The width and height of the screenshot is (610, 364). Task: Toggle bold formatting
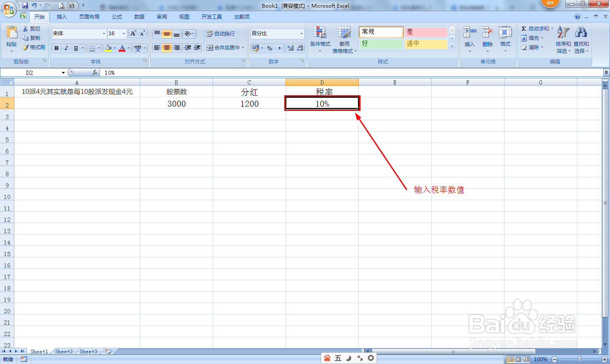(56, 48)
